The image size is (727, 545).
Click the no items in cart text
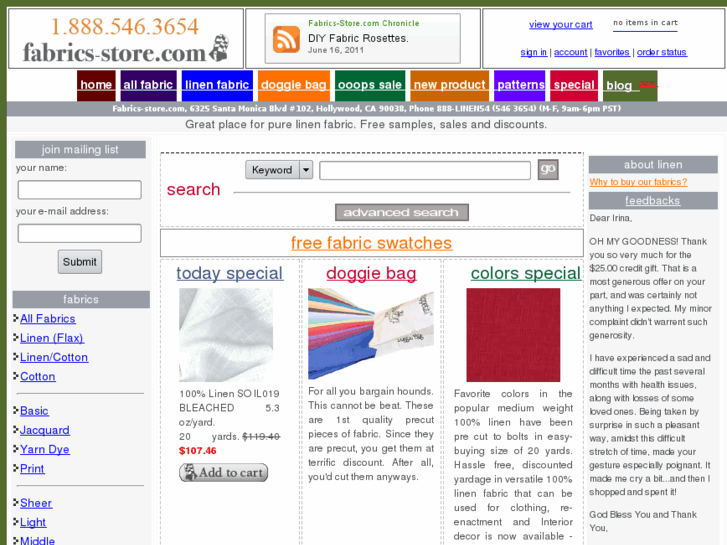pyautogui.click(x=645, y=23)
